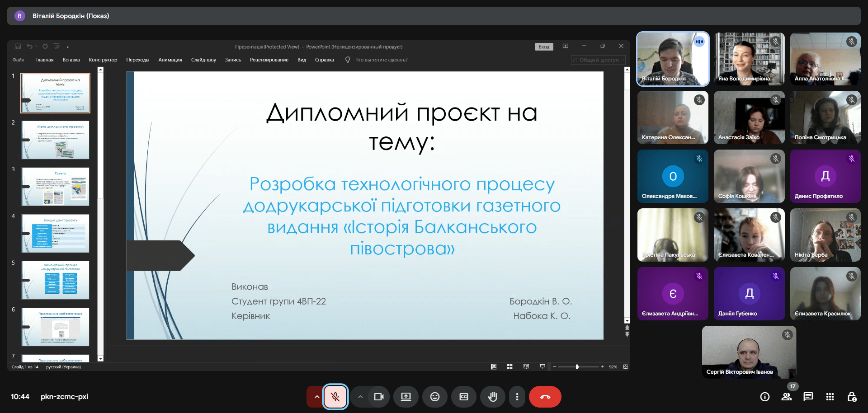Show the participants people list
Screen dimensions: 868x413
tap(787, 397)
